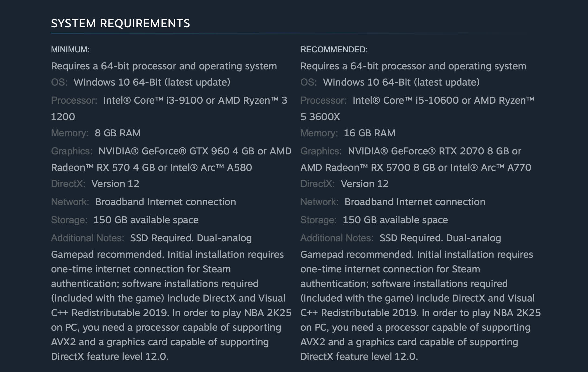Click the MINIMUM: column label
Viewport: 588px width, 372px height.
click(x=70, y=50)
